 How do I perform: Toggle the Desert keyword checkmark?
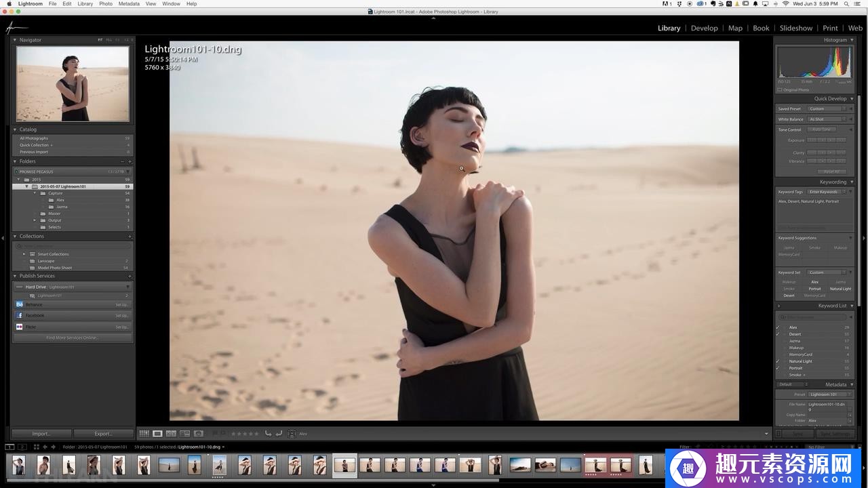778,334
